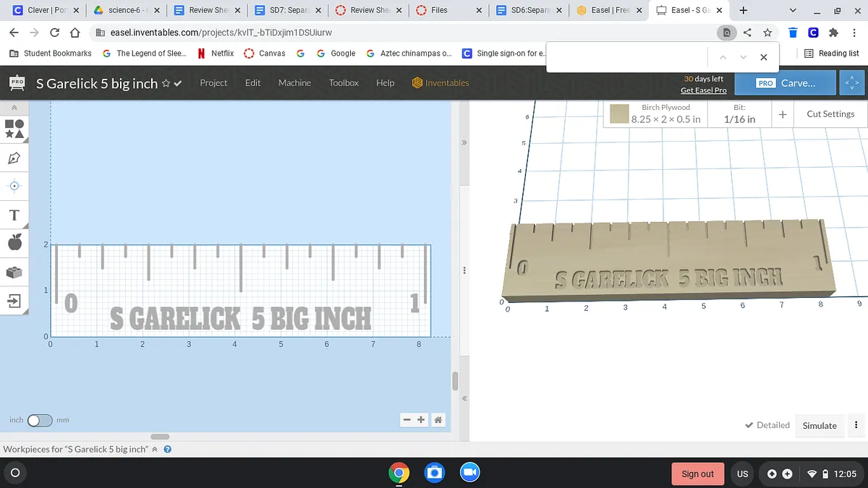Screen dimensions: 868x488
Task: Open the Apps brick icon
Action: coord(14,272)
